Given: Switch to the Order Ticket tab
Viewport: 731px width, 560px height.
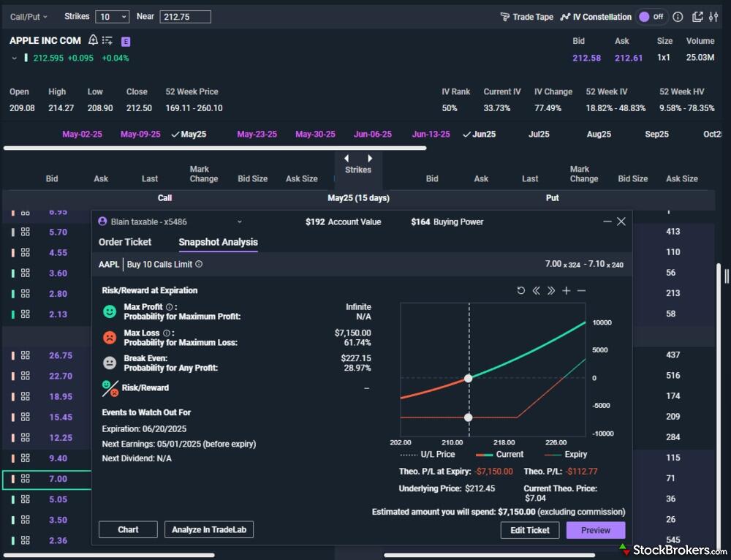Looking at the screenshot, I should tap(125, 242).
